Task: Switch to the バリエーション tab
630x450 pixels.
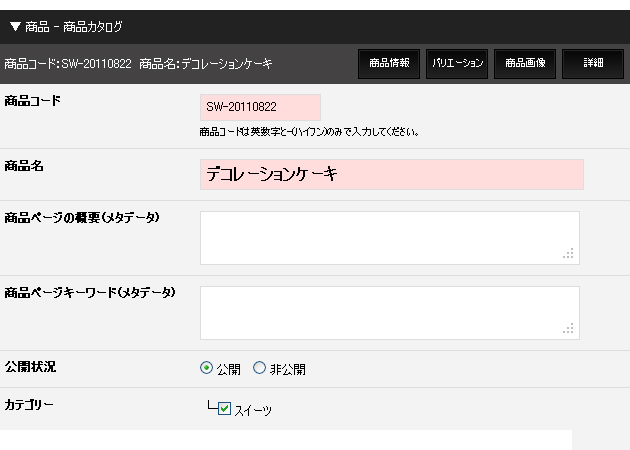Action: pos(458,63)
